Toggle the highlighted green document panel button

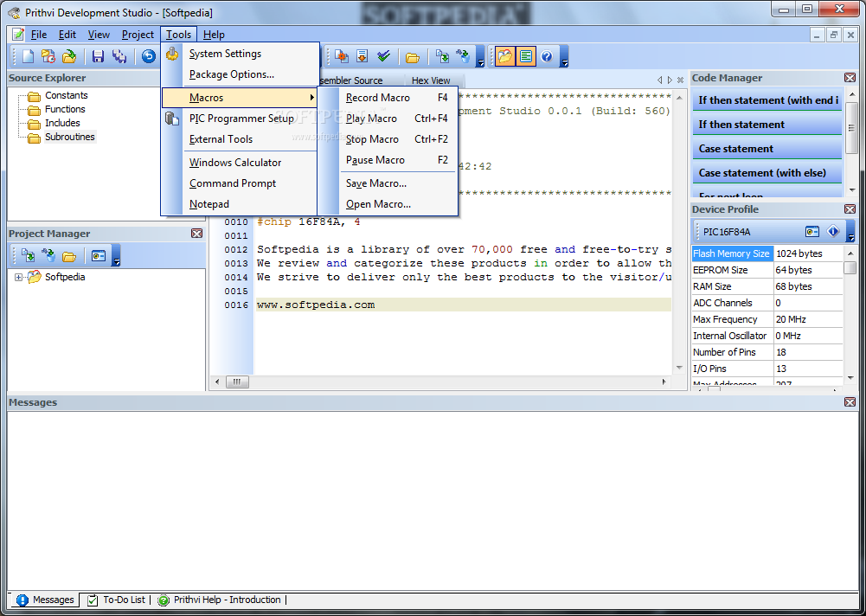tap(526, 55)
